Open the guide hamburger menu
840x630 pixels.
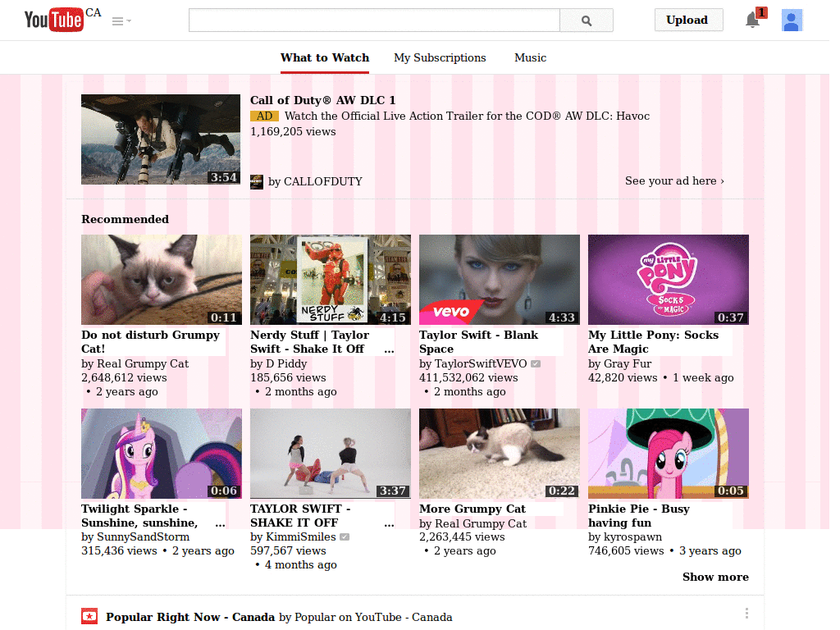tap(121, 21)
